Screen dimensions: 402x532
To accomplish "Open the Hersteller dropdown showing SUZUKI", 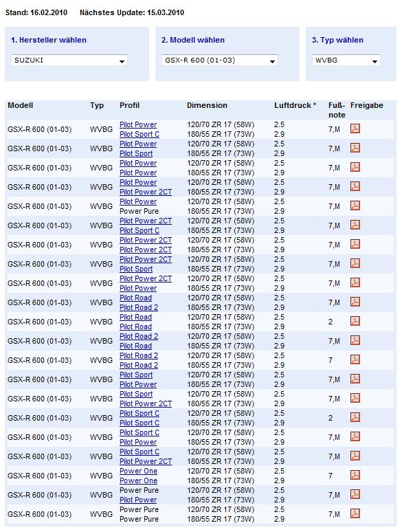I will (69, 60).
